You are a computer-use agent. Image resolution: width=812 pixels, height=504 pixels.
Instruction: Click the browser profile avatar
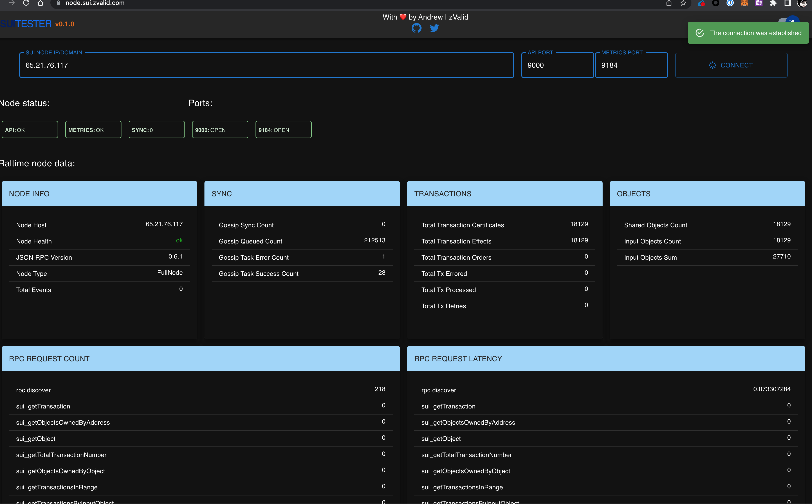tap(802, 3)
